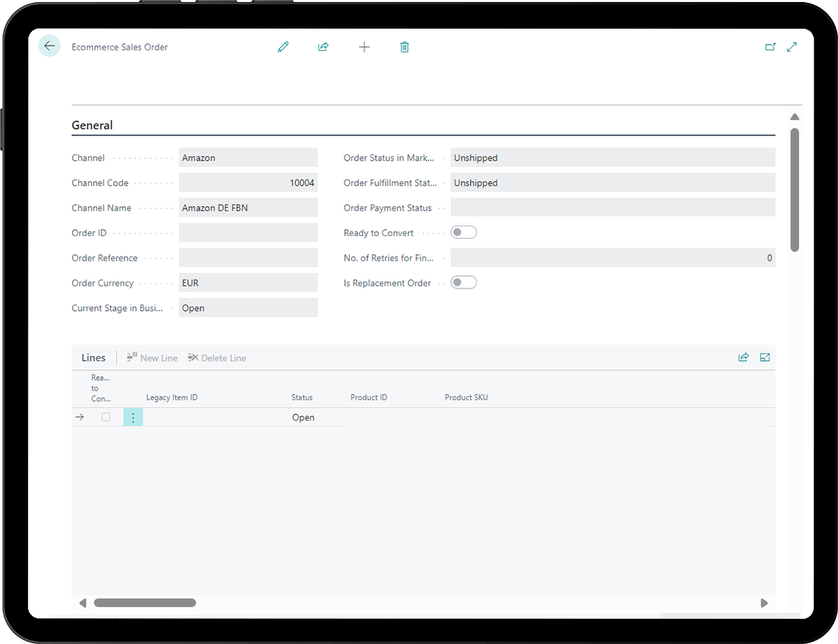Viewport: 838px width, 644px height.
Task: Click the Legacy Item ID column header
Action: click(172, 397)
